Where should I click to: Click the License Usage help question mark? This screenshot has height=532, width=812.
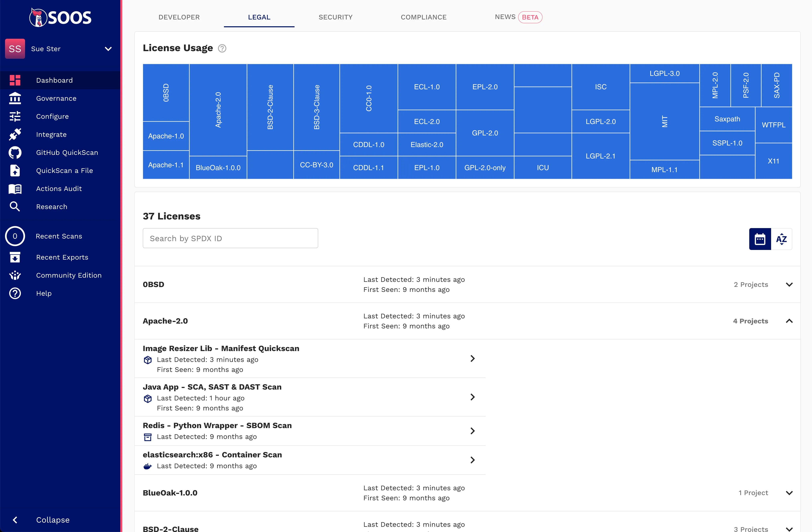tap(222, 49)
